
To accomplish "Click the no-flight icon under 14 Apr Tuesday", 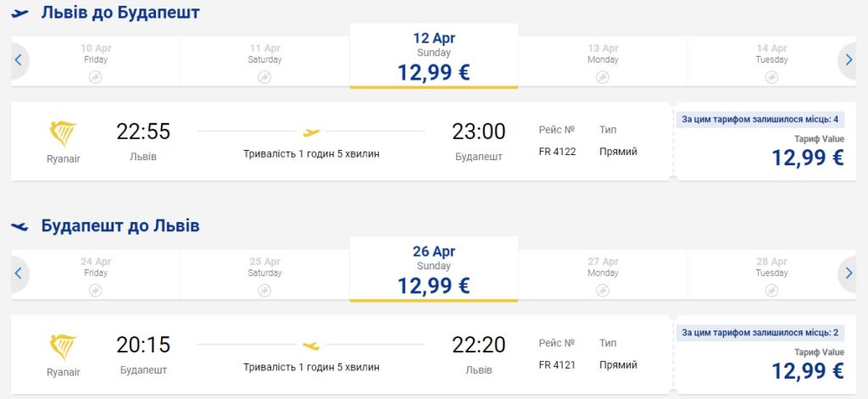I will (x=771, y=77).
